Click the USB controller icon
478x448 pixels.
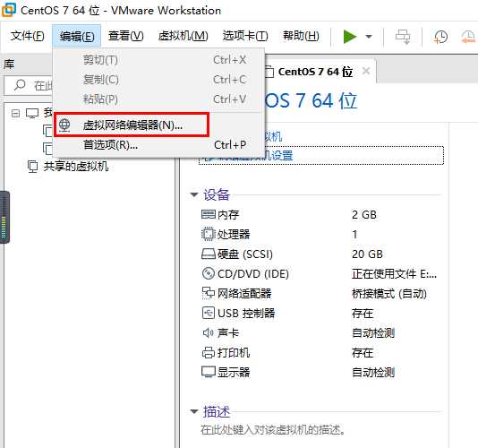tap(209, 313)
